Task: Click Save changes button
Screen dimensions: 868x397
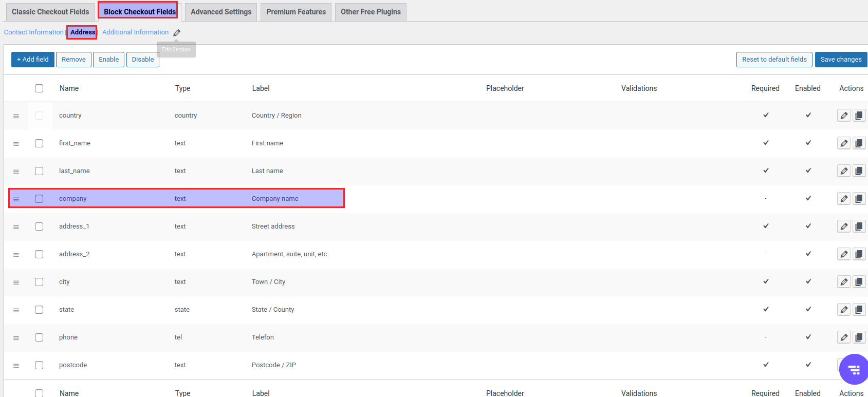Action: (841, 60)
